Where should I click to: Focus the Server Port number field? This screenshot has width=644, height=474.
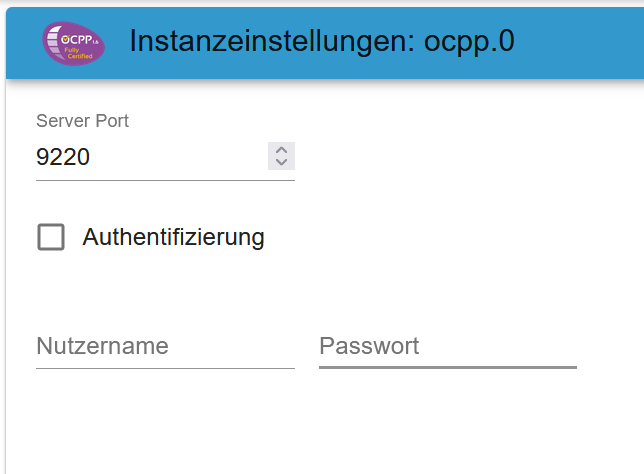pos(151,156)
